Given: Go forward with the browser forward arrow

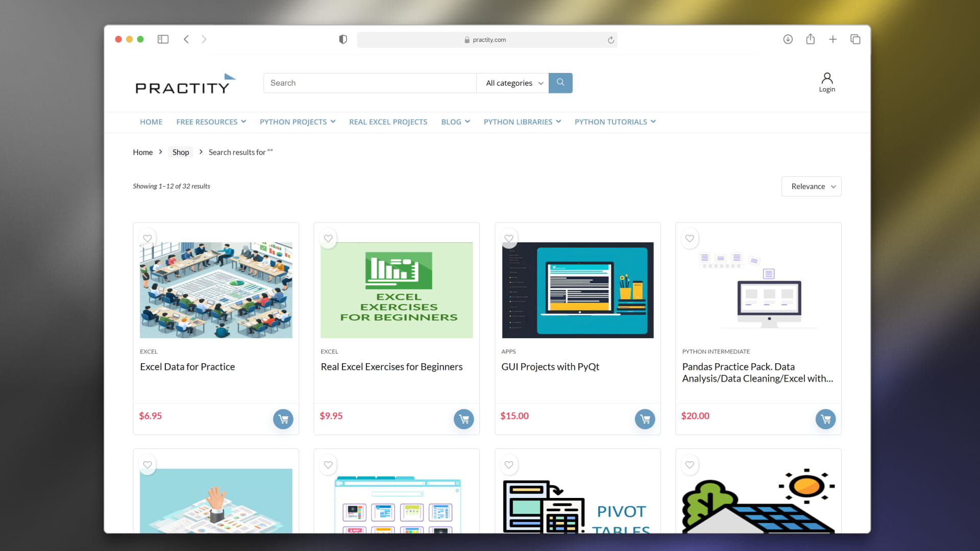Looking at the screenshot, I should [204, 39].
